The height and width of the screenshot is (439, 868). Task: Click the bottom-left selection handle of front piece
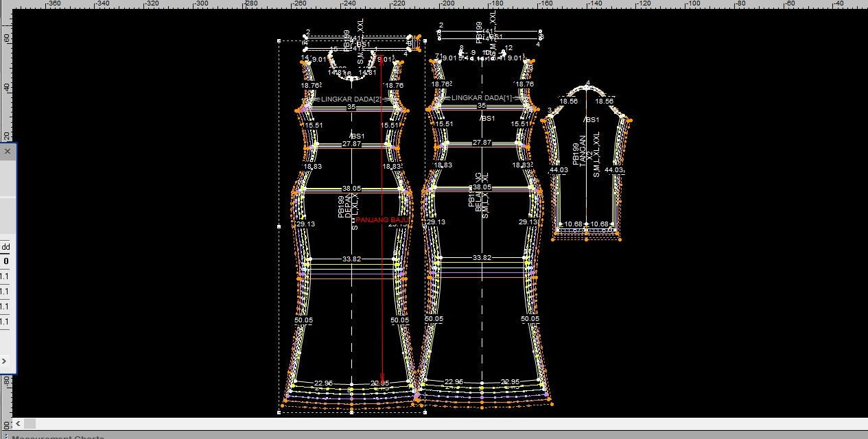point(279,412)
